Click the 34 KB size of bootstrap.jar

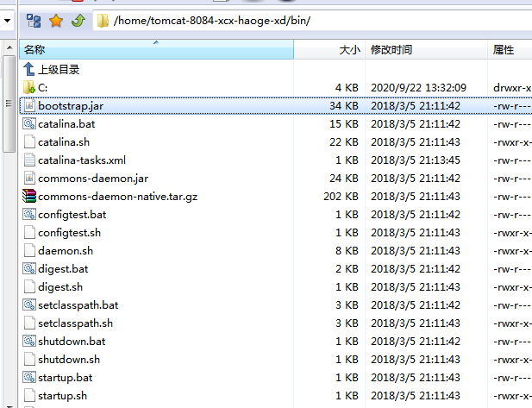pos(344,106)
